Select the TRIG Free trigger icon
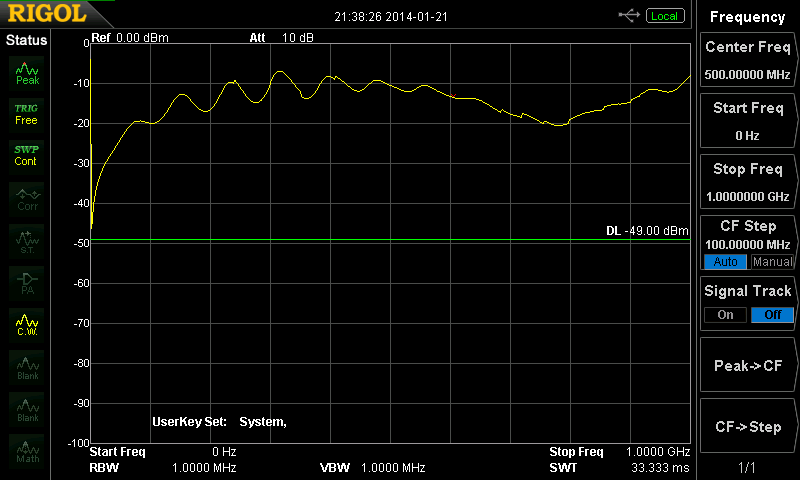800x480 pixels. (27, 113)
